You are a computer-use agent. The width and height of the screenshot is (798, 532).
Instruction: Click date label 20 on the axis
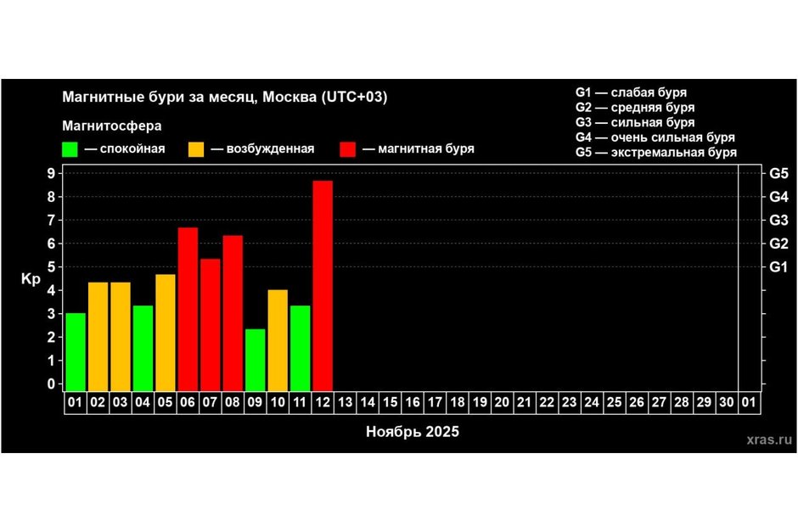[x=502, y=402]
